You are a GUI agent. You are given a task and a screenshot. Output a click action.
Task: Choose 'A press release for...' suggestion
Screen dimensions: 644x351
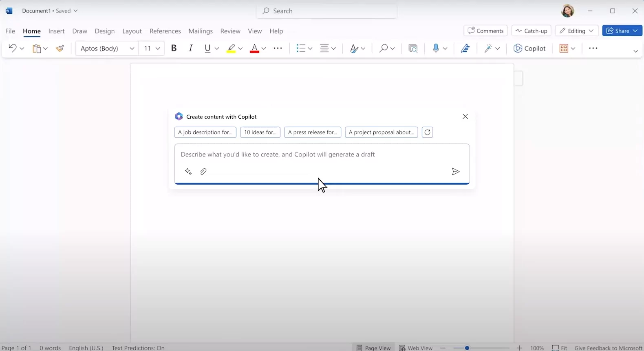tap(313, 132)
